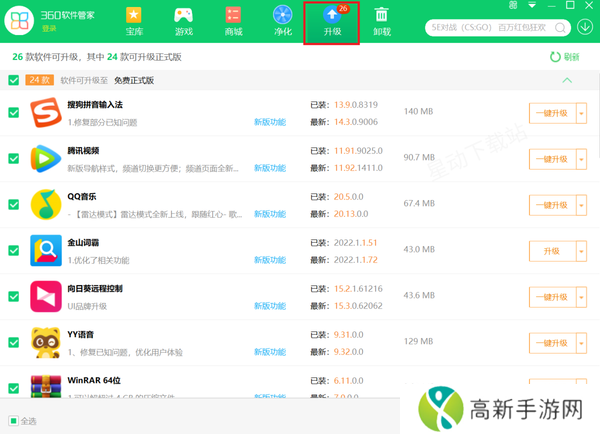Click the 140 MB size text
Image resolution: width=600 pixels, height=434 pixels.
coord(418,111)
